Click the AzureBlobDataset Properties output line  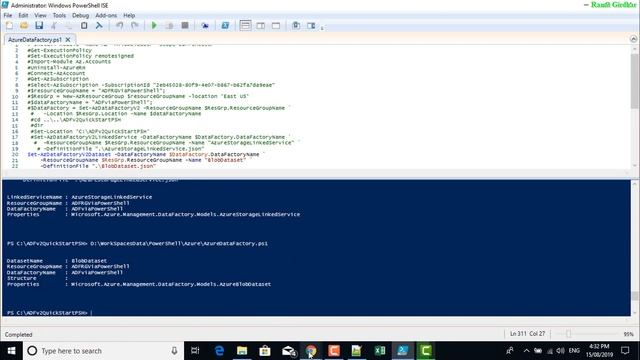[x=139, y=284]
